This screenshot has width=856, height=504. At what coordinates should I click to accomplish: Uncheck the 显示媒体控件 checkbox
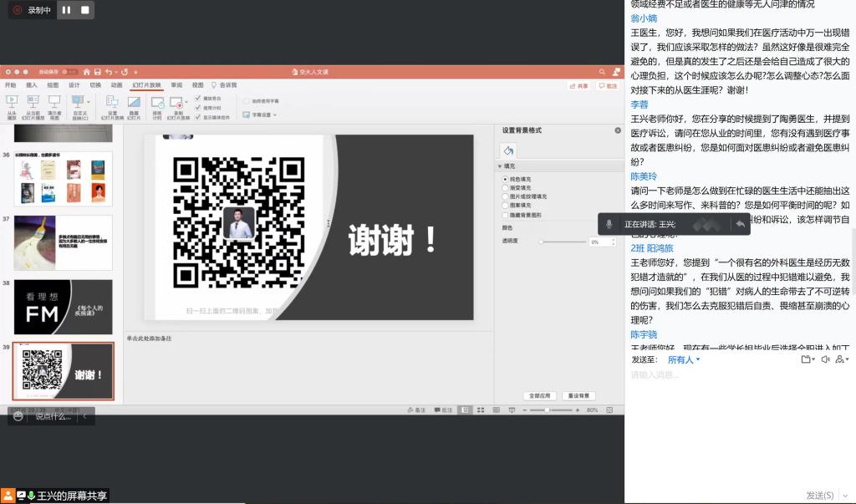[x=197, y=117]
